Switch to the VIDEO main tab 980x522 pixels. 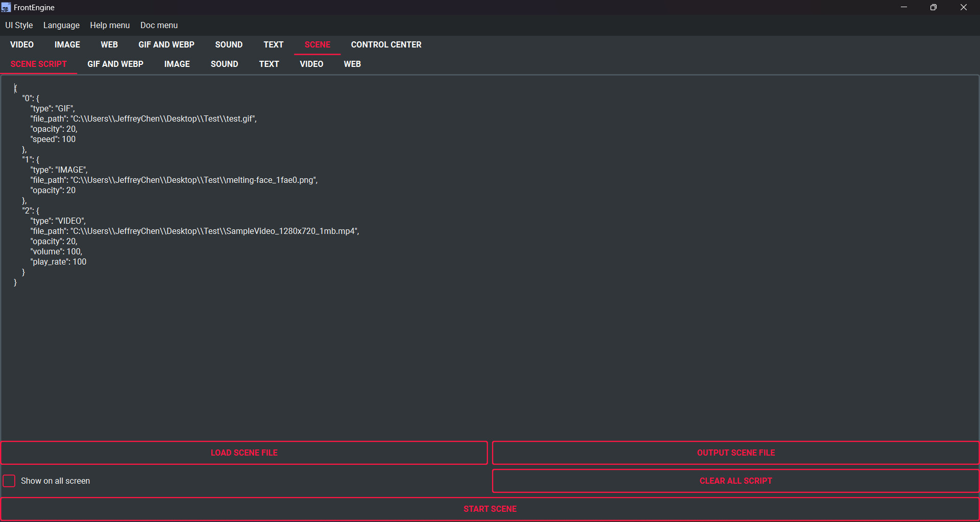click(21, 44)
